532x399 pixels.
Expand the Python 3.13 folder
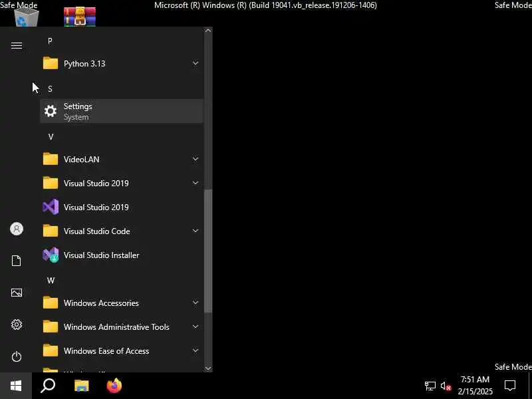122,63
